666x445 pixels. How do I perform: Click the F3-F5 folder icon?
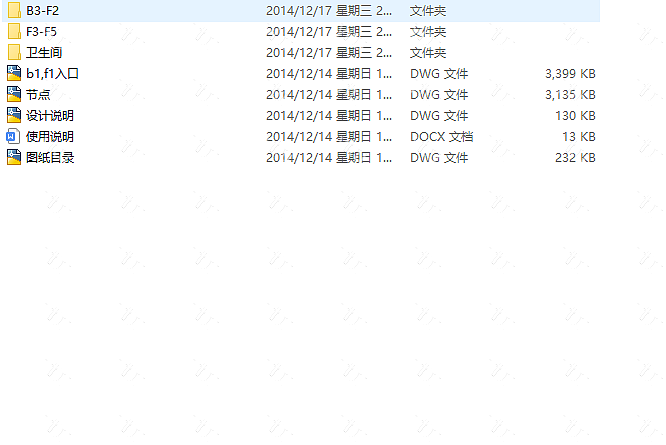click(14, 31)
